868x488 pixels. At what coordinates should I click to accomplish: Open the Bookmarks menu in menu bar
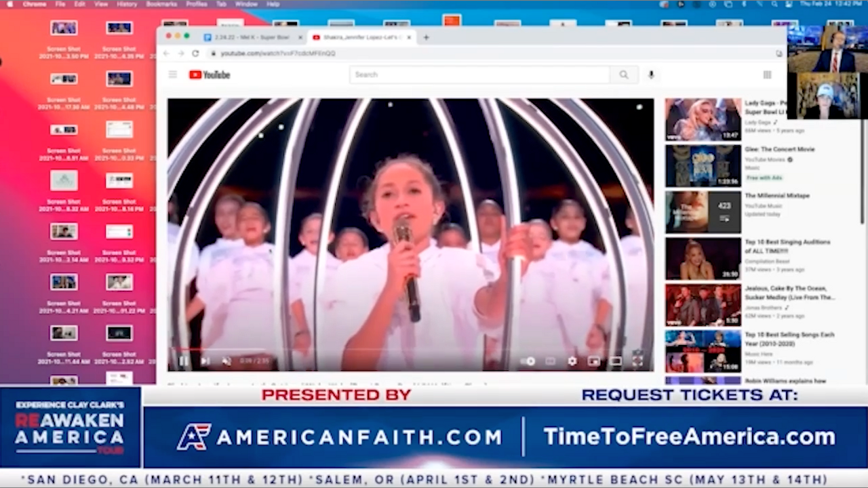(161, 4)
